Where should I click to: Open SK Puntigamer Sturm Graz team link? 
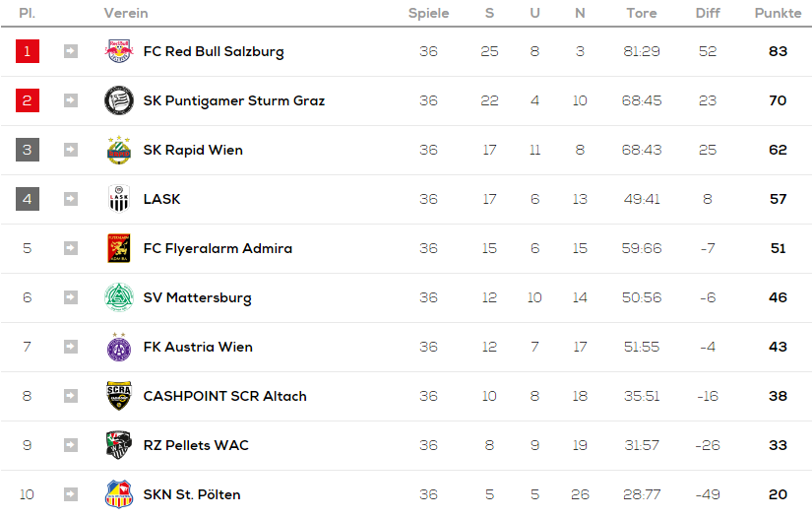pos(234,100)
